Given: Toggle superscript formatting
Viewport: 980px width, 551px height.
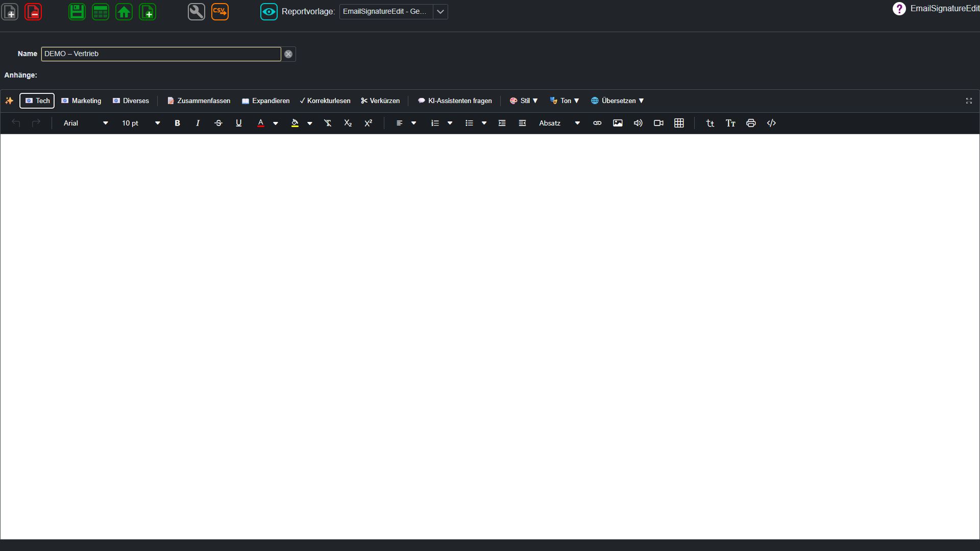Looking at the screenshot, I should (x=368, y=123).
